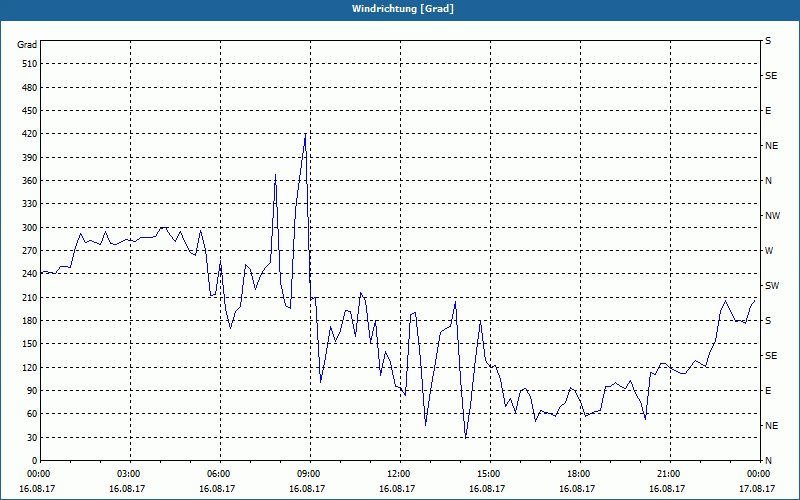The width and height of the screenshot is (800, 500).
Task: Click the NW compass label
Action: coord(772,216)
